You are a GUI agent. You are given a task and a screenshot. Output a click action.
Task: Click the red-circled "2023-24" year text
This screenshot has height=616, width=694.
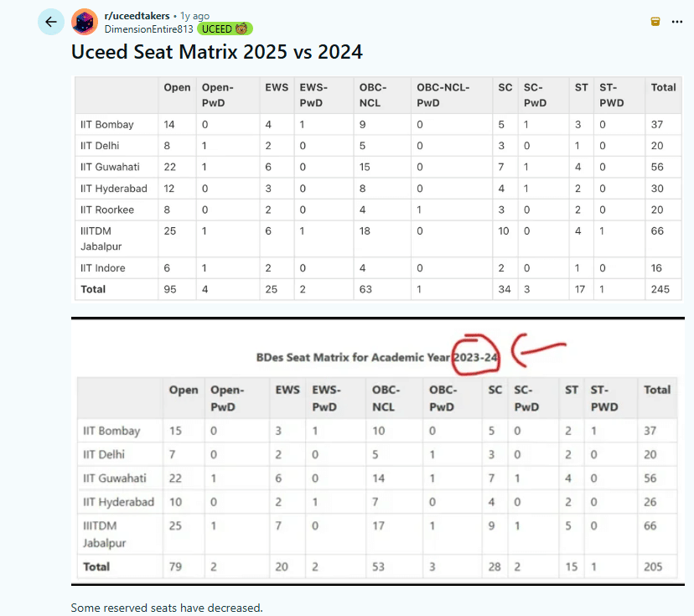[x=476, y=358]
